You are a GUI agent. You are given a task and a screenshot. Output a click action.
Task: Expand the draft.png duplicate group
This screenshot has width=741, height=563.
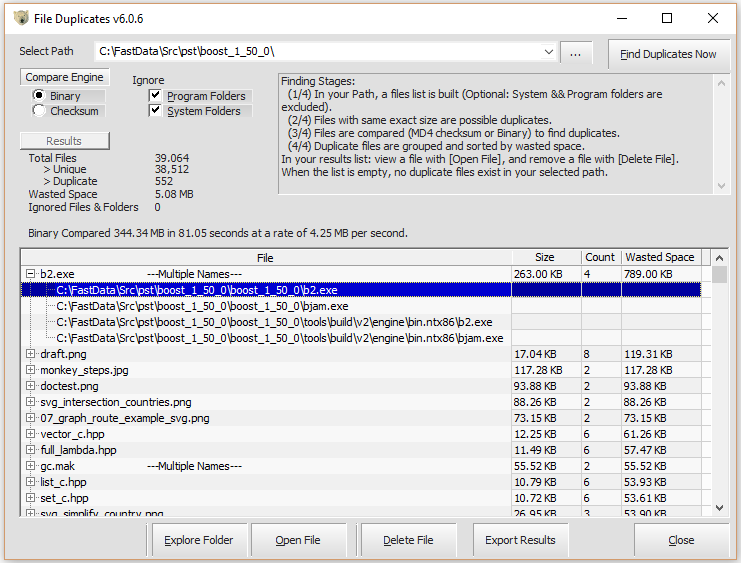[x=31, y=354]
